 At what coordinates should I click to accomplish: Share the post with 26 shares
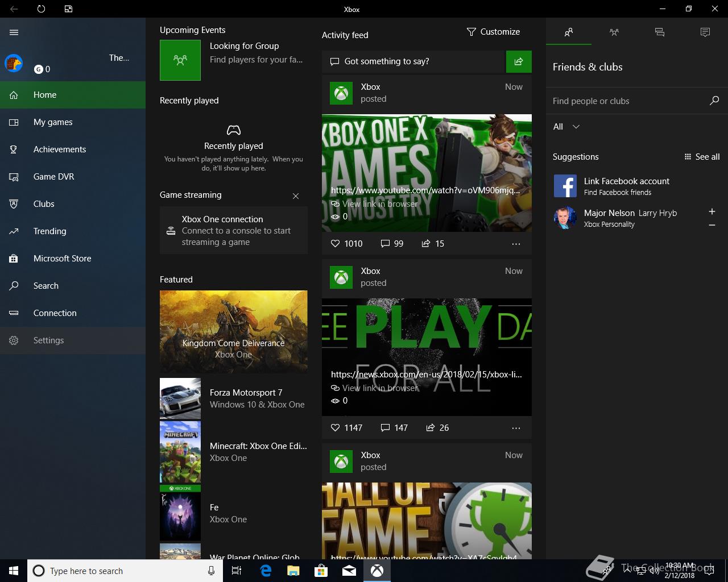437,427
